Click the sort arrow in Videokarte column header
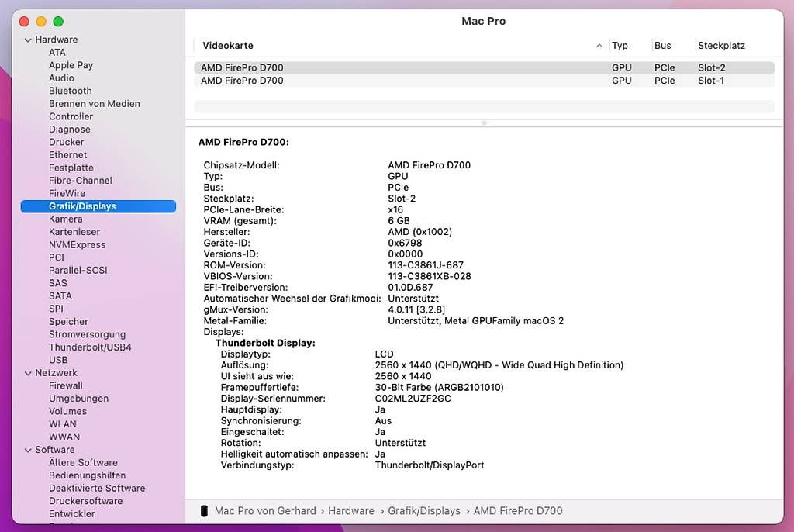Viewport: 794px width, 532px height. [599, 46]
